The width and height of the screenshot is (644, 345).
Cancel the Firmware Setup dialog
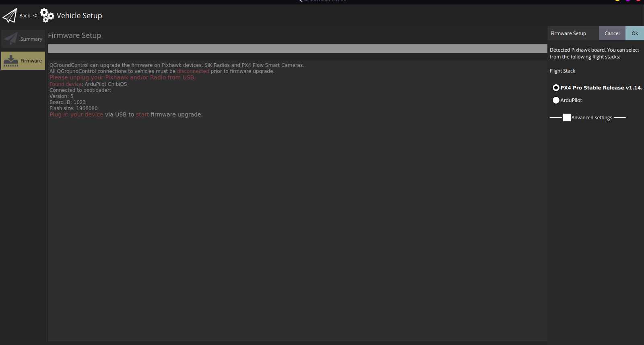coord(612,33)
